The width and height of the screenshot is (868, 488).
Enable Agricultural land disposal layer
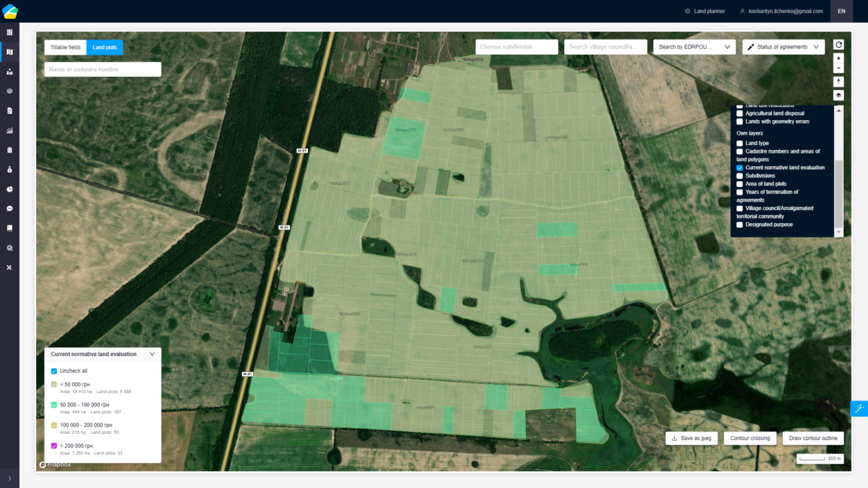click(x=740, y=114)
